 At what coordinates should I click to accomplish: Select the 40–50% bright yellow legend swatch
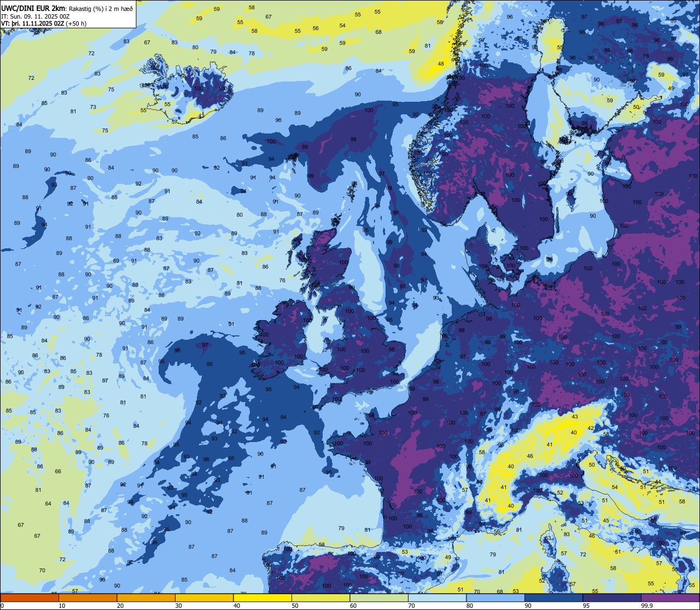point(262,597)
